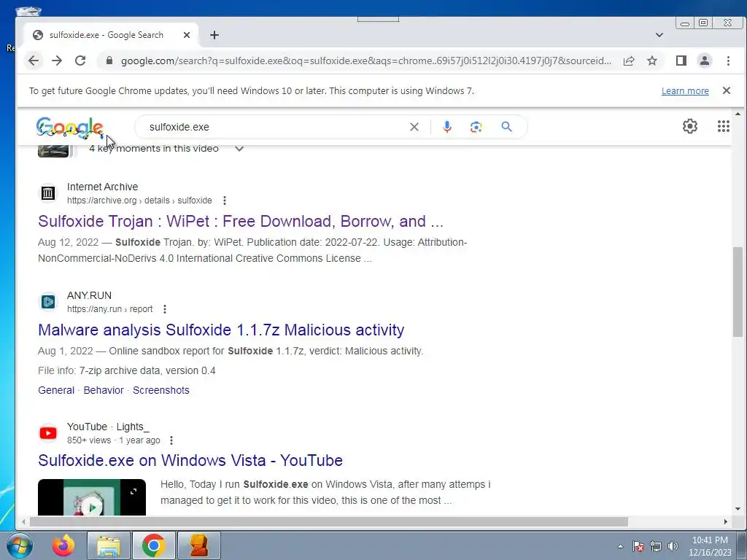Open Windows Explorer from taskbar
Screen dimensions: 747x560
point(109,545)
